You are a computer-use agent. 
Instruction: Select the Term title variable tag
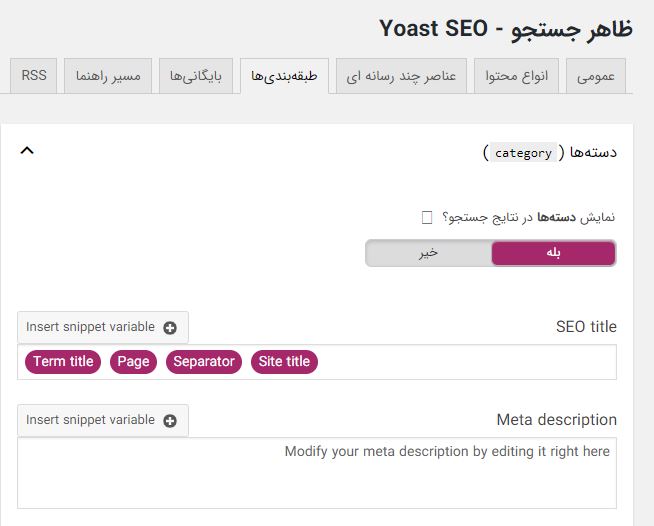[63, 362]
